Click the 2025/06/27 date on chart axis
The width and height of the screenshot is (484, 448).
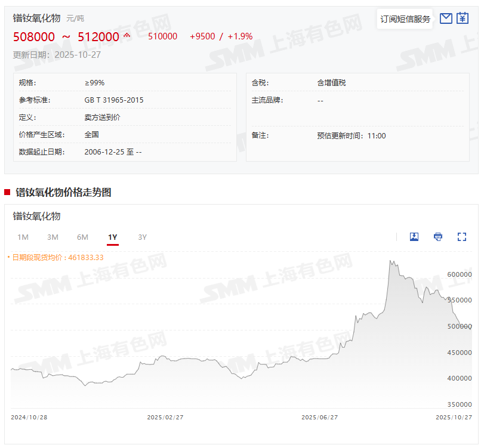320,417
